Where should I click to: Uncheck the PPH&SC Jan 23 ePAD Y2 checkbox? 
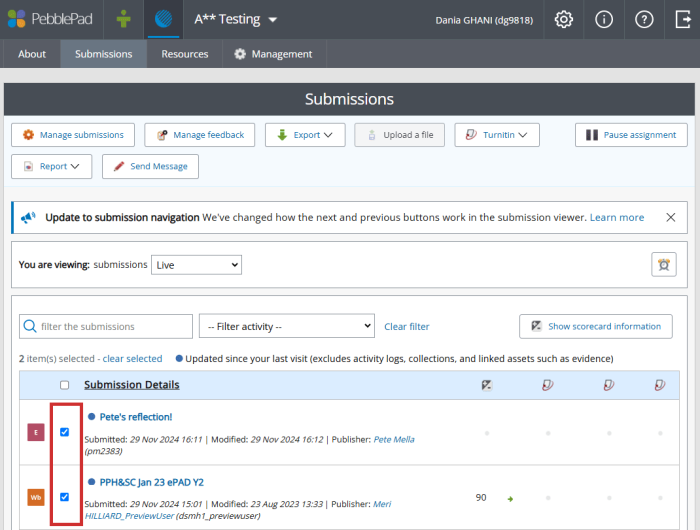65,497
